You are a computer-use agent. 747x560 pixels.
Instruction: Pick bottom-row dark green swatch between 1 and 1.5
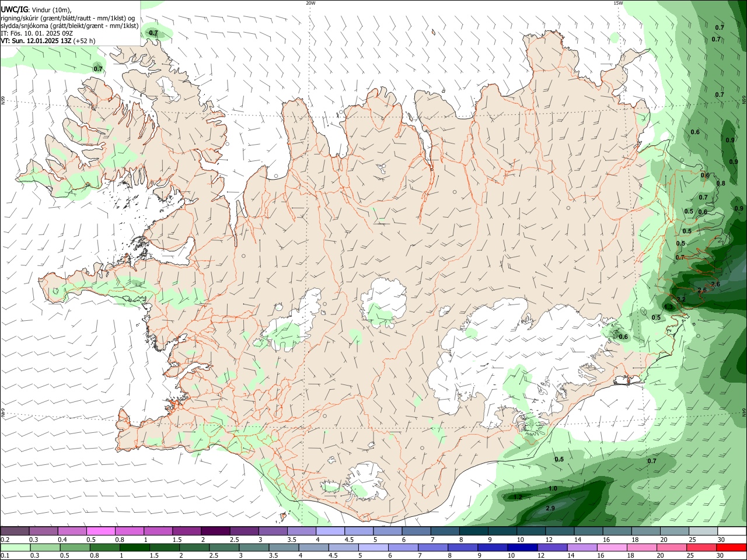click(135, 548)
